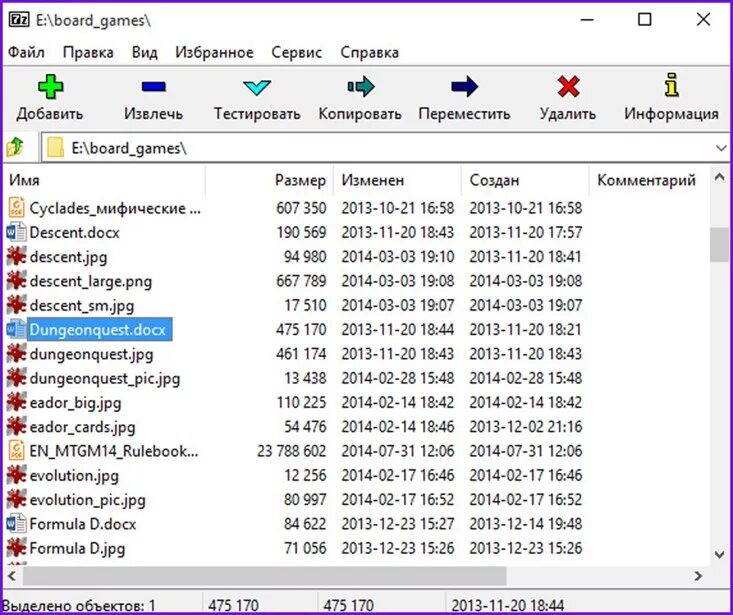
Task: Click the image icon of eador_big.jpg
Action: click(x=16, y=402)
